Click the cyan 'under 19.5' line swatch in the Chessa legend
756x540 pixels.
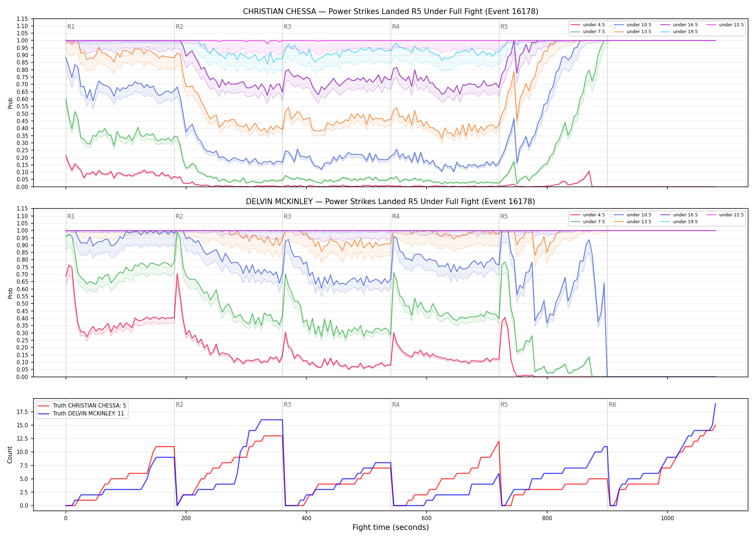tap(665, 32)
